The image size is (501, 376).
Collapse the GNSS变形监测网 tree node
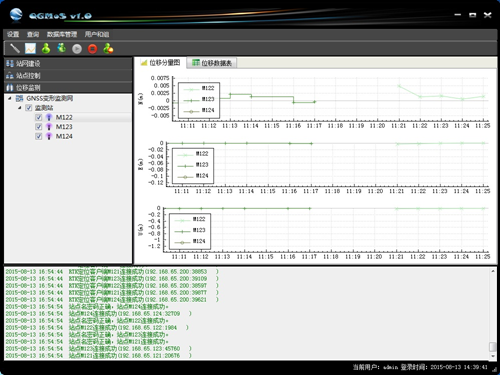point(10,98)
